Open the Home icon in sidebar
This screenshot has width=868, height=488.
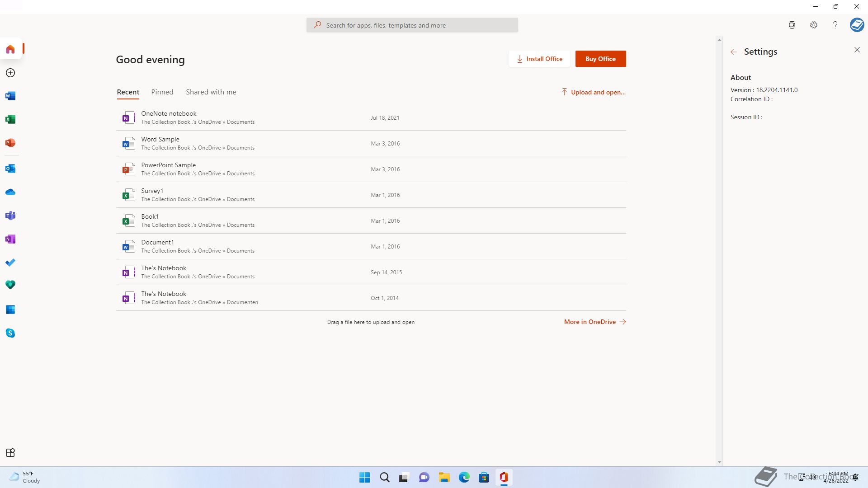(x=10, y=49)
